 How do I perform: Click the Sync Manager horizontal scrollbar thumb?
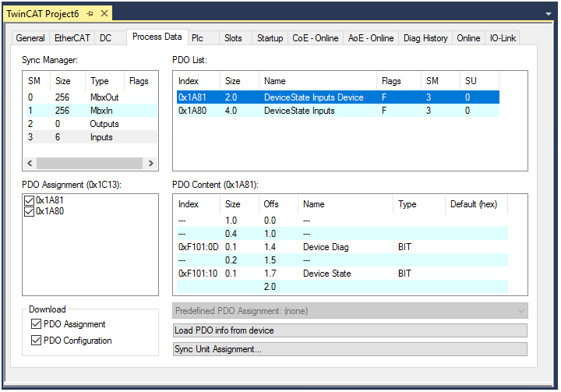click(x=90, y=163)
